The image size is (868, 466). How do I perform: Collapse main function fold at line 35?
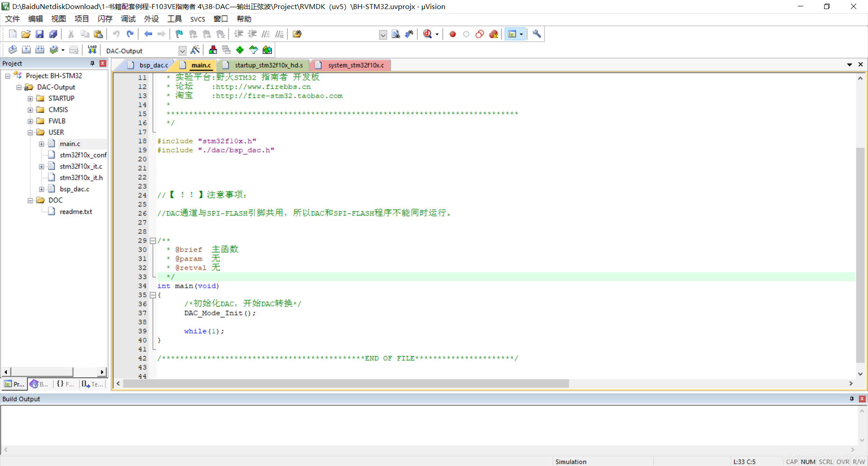point(153,295)
